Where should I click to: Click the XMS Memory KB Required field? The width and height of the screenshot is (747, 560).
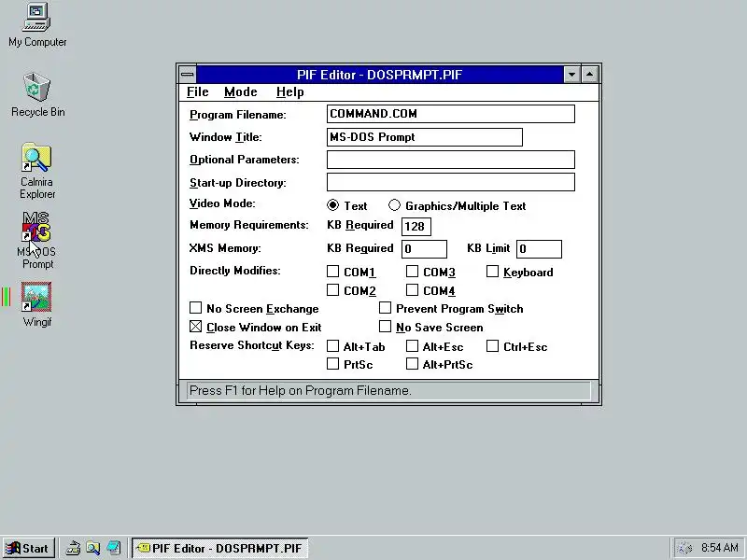425,248
